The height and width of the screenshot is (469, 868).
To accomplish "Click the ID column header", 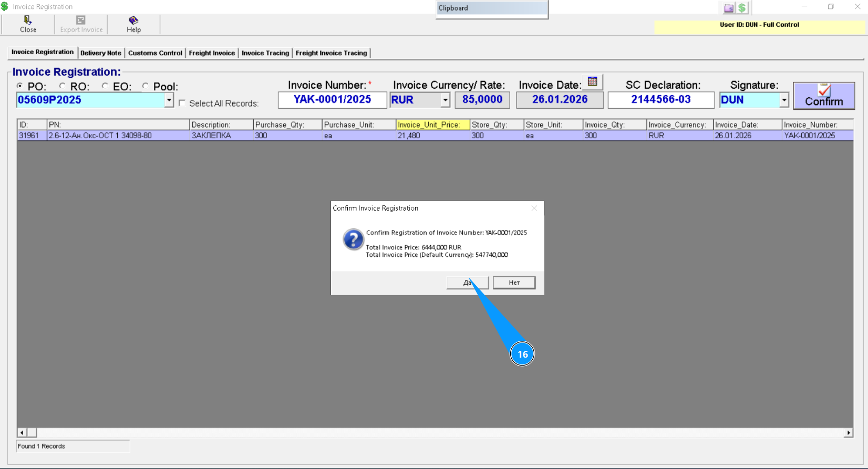I will pyautogui.click(x=32, y=124).
